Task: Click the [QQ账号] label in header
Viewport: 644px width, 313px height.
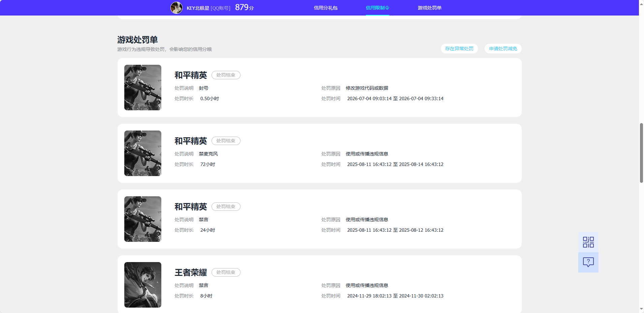Action: [220, 8]
